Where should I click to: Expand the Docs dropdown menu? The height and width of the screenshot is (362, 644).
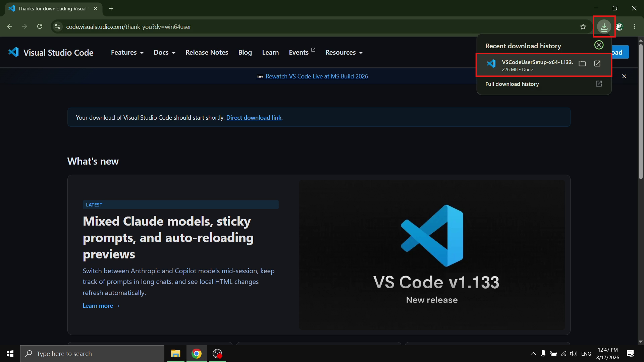pyautogui.click(x=164, y=52)
